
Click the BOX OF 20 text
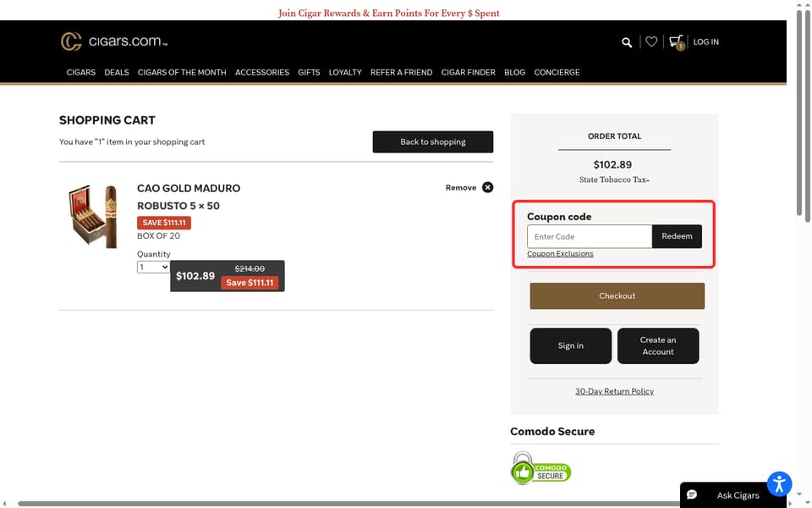tap(158, 236)
